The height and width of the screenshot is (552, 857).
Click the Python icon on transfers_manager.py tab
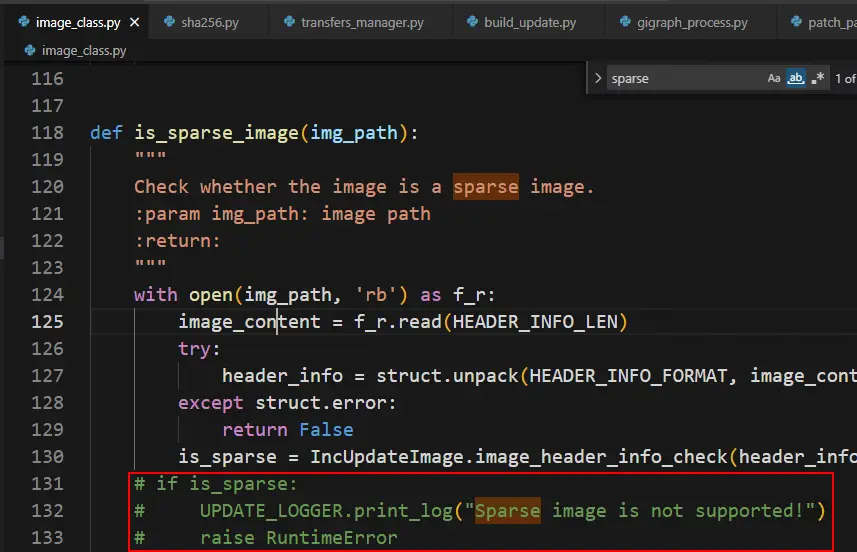pos(289,21)
